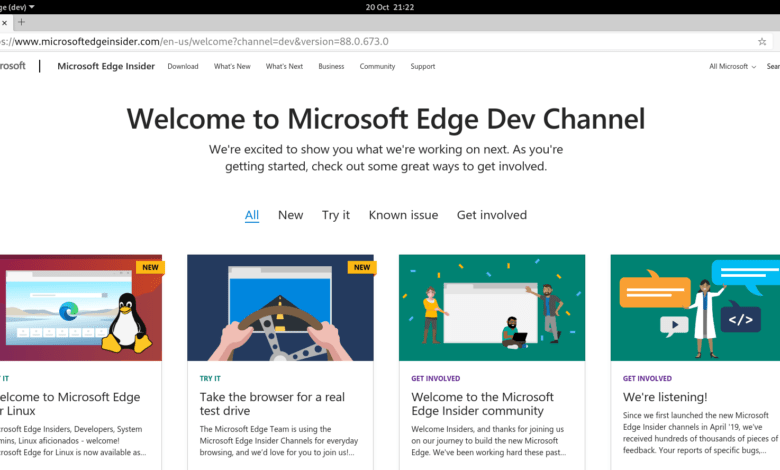780x470 pixels.
Task: Click the Welcome to Microsoft Edge Dev Channel heading
Action: click(x=386, y=119)
